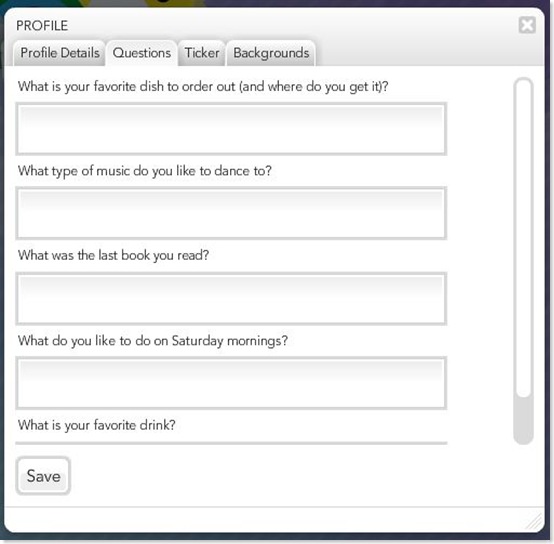Click the favorite drink field's top edge

(x=231, y=443)
